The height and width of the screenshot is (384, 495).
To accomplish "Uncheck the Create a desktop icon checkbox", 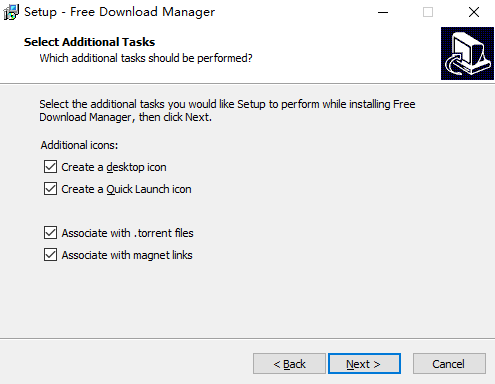I will coord(50,167).
